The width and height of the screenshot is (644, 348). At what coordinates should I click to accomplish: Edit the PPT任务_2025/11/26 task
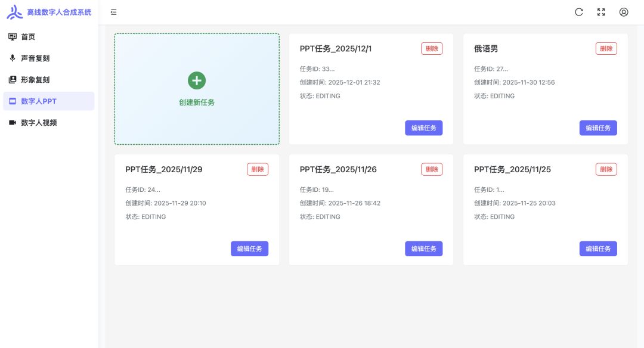click(x=424, y=248)
